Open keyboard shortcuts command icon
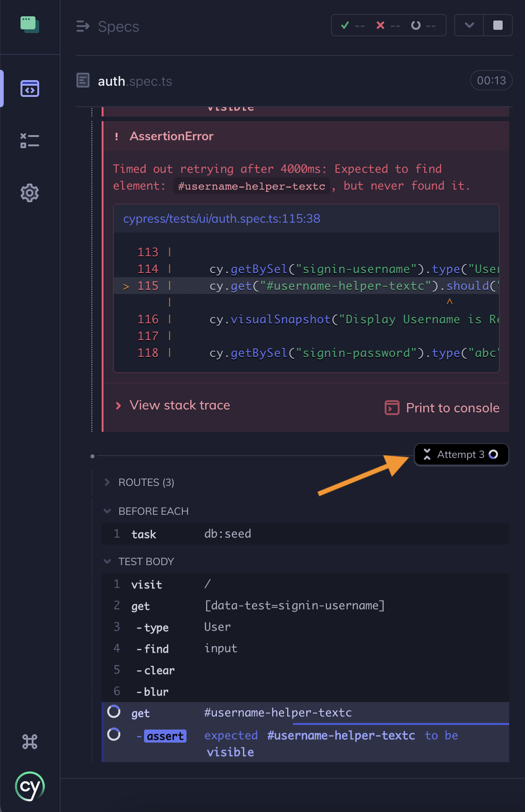 [x=30, y=741]
